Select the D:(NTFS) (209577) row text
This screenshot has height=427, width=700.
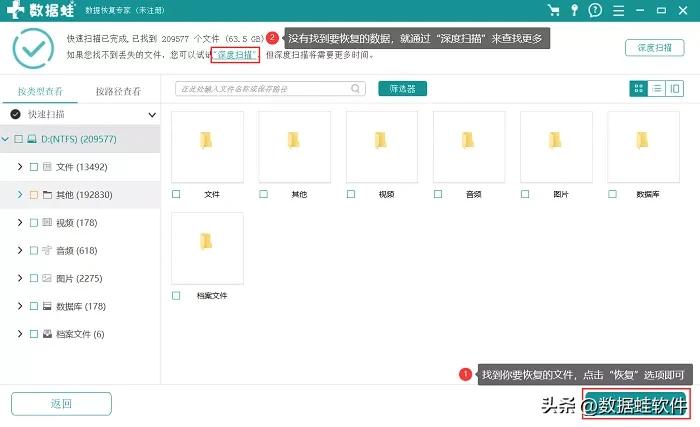[79, 139]
